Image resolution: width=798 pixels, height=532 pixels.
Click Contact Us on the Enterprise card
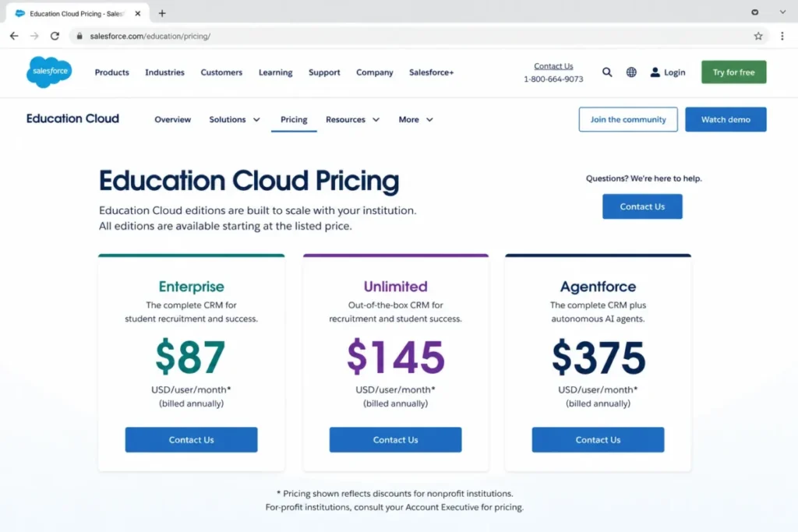click(192, 440)
